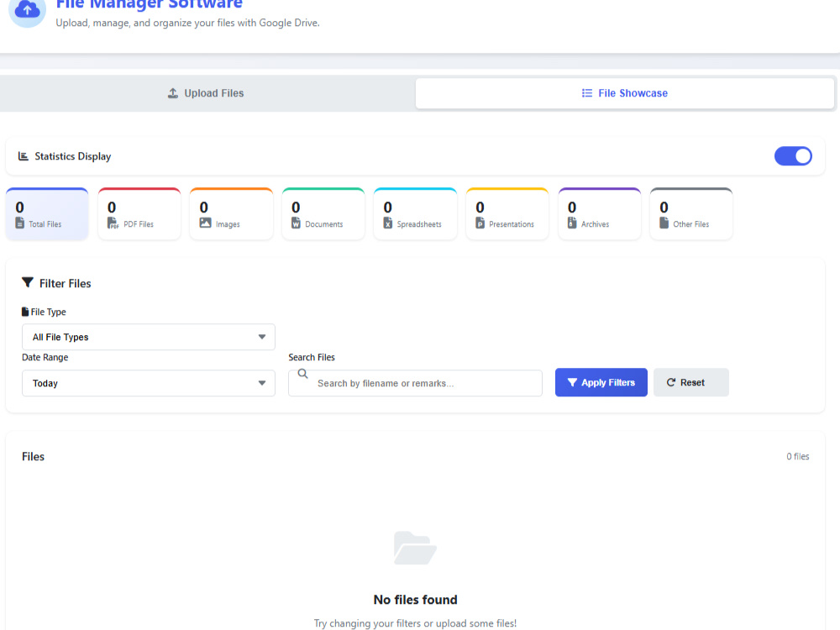Click the "Filter Files" heading text
The image size is (840, 630).
[x=66, y=283]
